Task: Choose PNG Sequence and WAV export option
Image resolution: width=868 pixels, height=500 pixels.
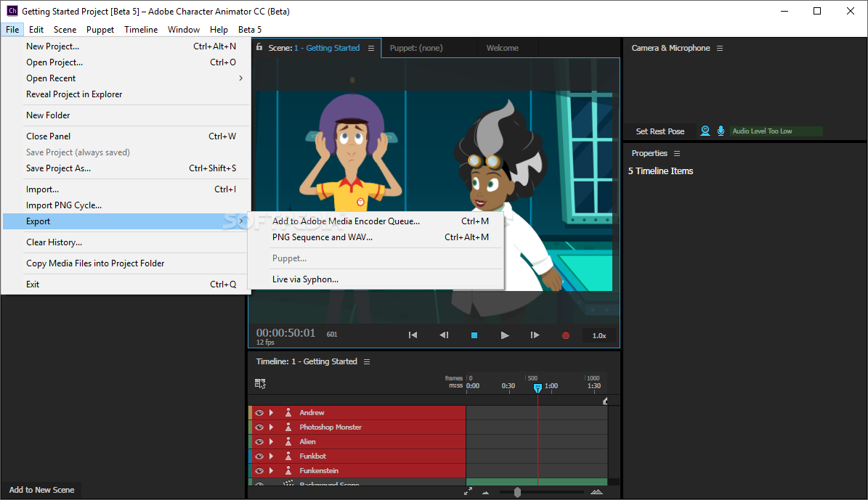Action: 322,237
